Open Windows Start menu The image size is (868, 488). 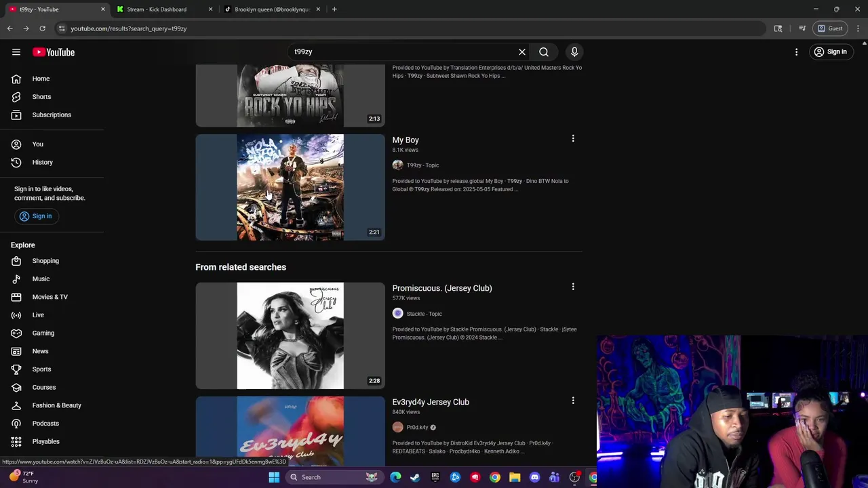[274, 477]
